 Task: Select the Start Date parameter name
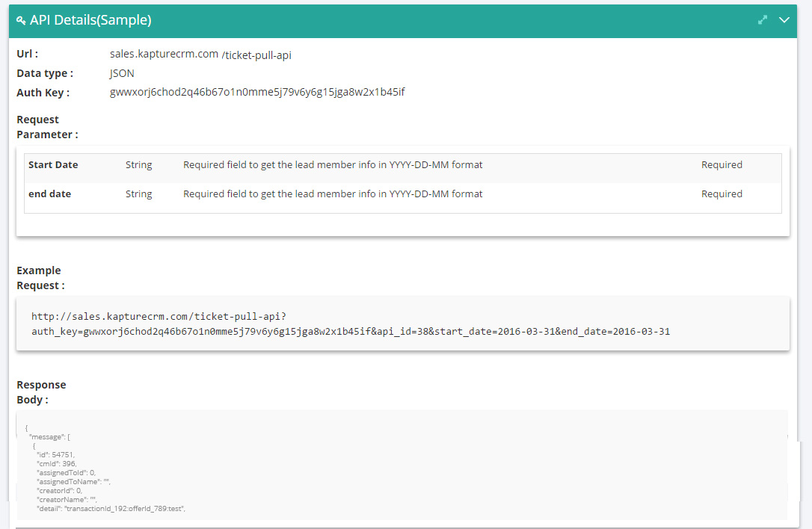pyautogui.click(x=53, y=164)
